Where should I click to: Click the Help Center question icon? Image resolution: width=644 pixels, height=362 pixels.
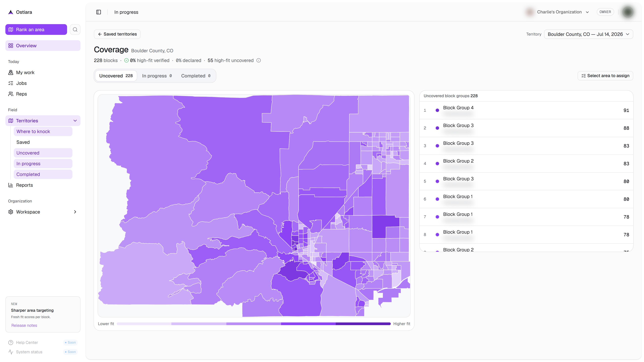point(11,343)
